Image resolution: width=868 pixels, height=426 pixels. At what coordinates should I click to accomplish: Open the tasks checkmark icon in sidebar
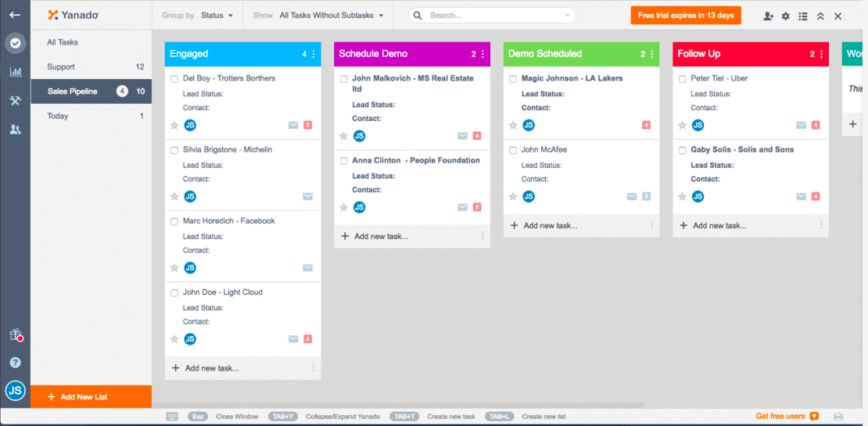16,43
